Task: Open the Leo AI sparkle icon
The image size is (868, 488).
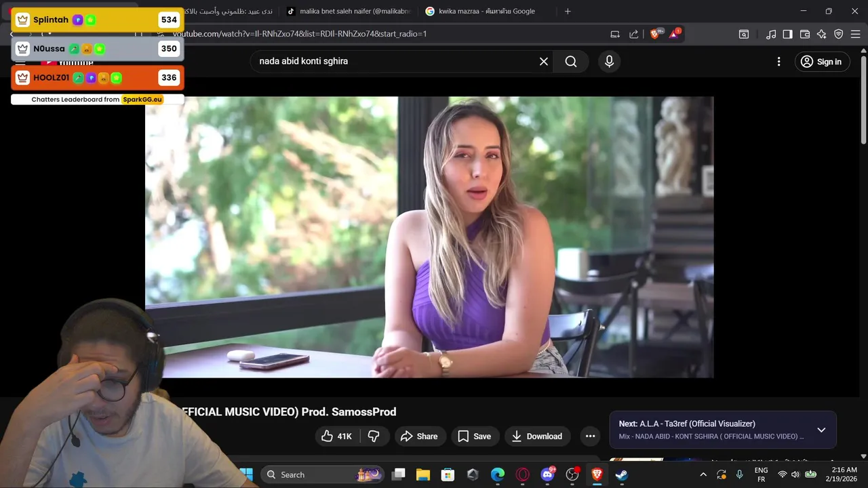Action: pyautogui.click(x=821, y=34)
